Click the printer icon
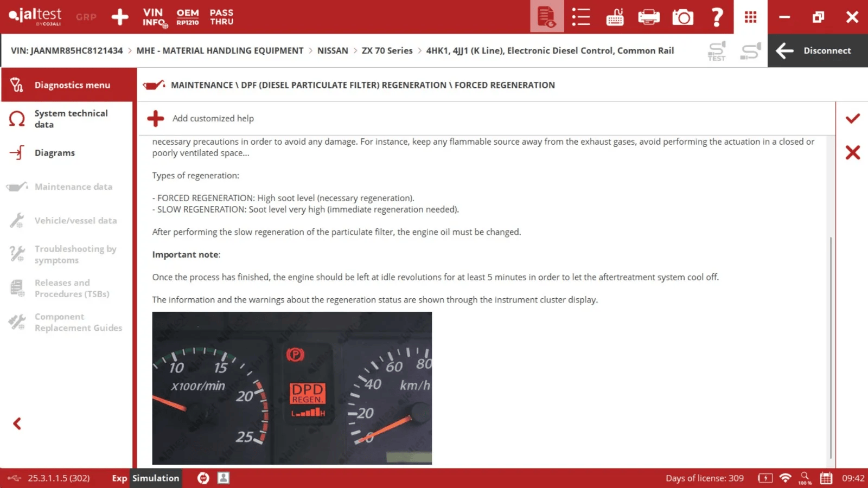 pos(649,17)
